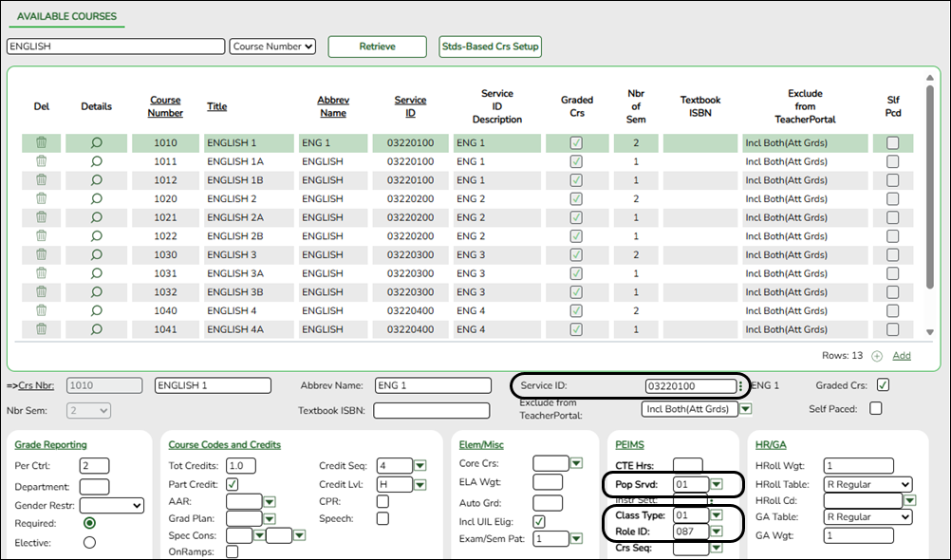Open the Service ID picker ellipsis icon

tap(741, 385)
